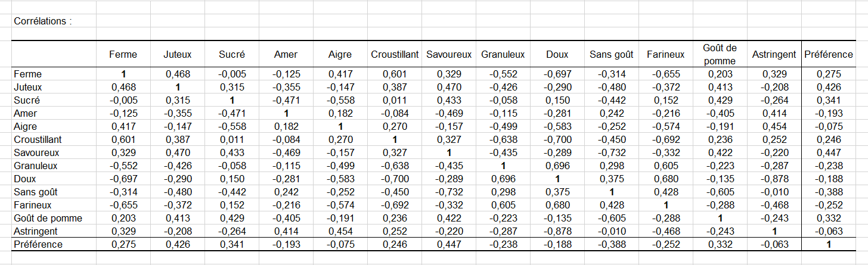Screen dimensions: 868x265
Task: Select the Savoureux row's Sans goût value -0,732
Action: (x=611, y=152)
